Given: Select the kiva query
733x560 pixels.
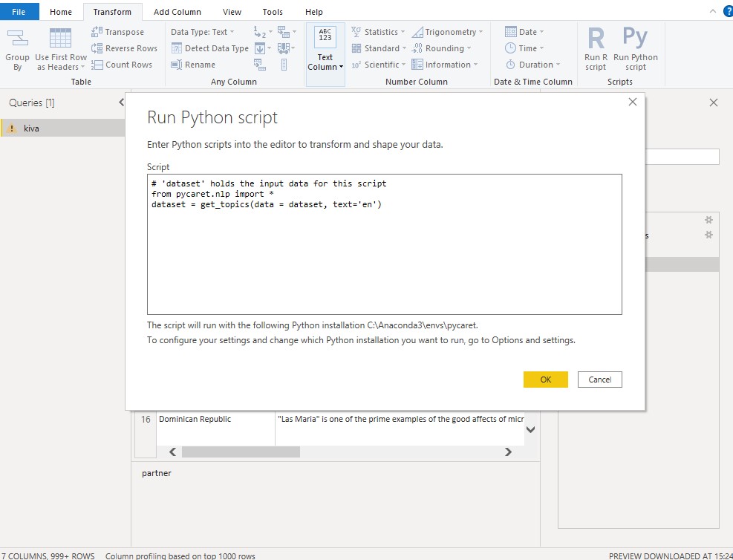Looking at the screenshot, I should tap(62, 128).
